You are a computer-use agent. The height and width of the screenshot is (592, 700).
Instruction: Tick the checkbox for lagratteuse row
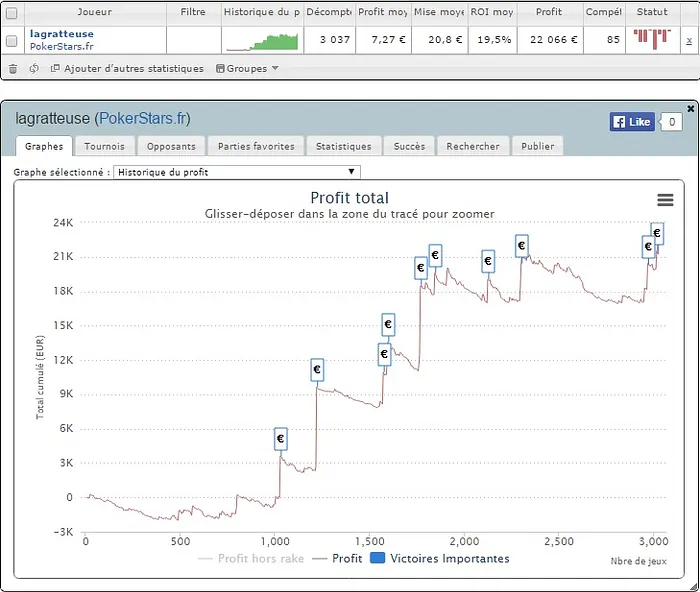coord(12,41)
